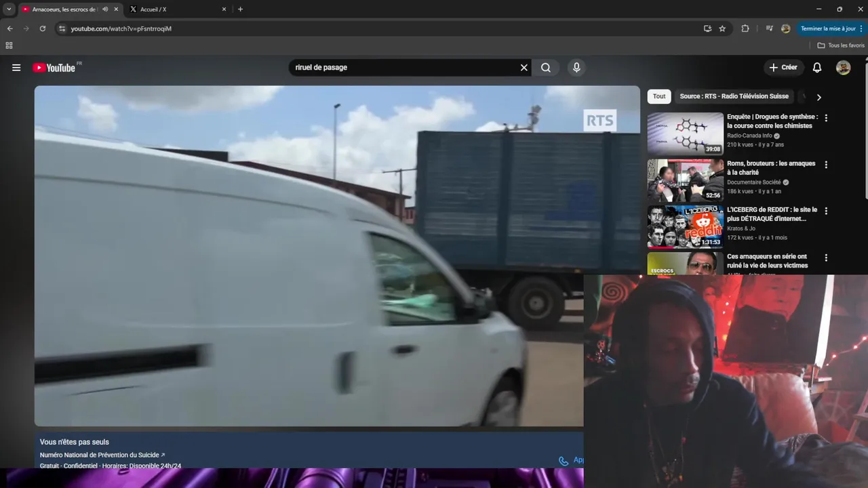The width and height of the screenshot is (868, 488).
Task: Open YouTube notifications bell
Action: 817,68
